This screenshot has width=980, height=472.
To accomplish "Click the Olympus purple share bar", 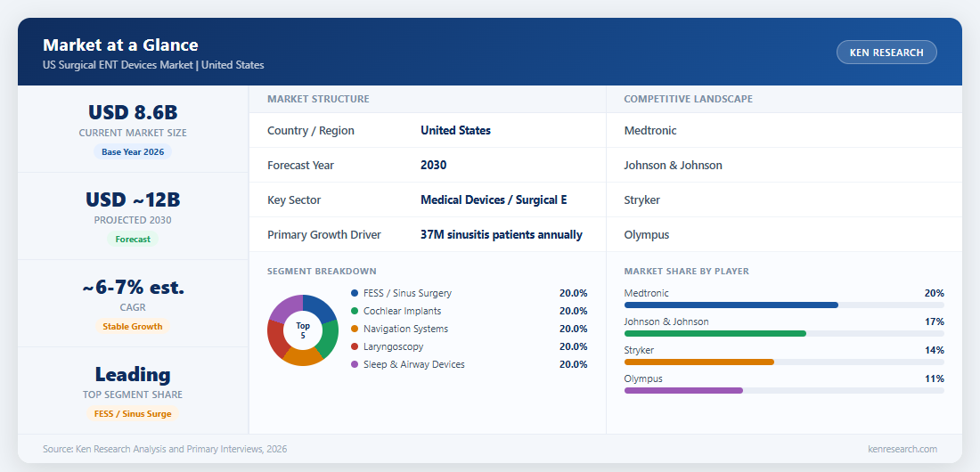I will [x=683, y=391].
